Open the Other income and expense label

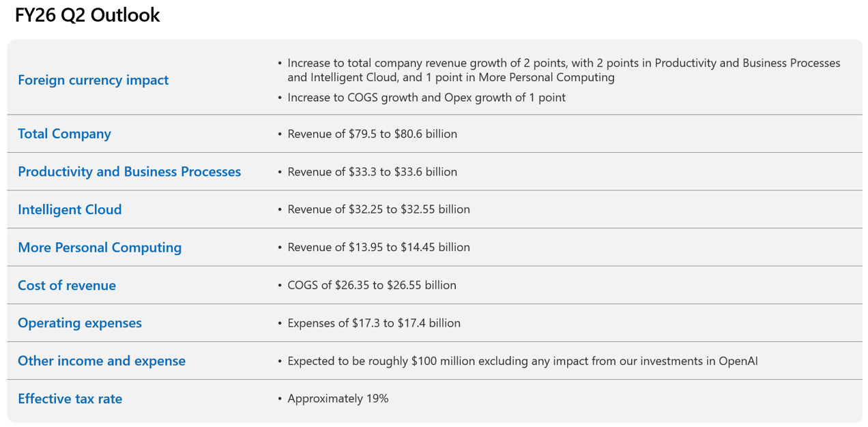[x=102, y=361]
